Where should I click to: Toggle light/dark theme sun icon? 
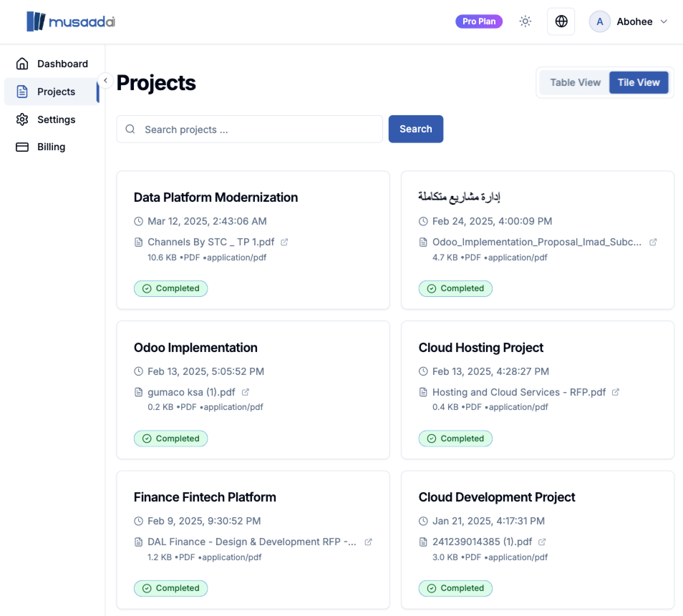pyautogui.click(x=525, y=21)
